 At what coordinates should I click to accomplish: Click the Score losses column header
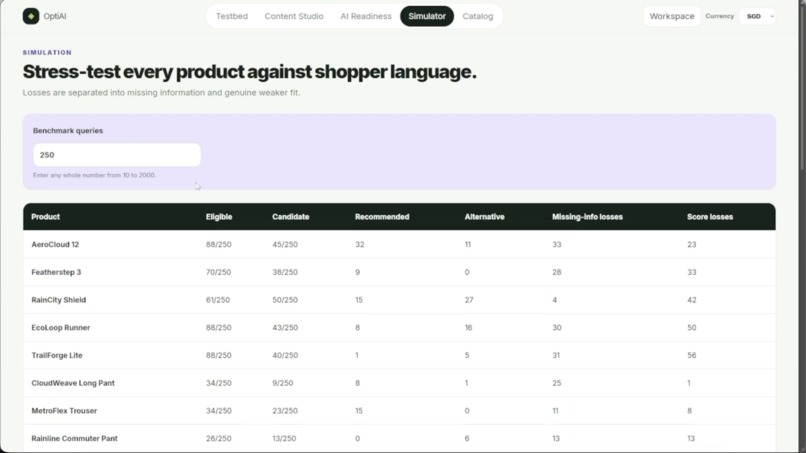tap(710, 216)
